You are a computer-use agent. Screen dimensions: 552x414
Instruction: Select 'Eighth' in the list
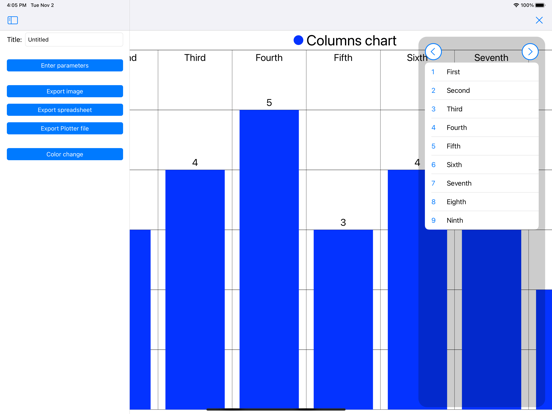(x=482, y=202)
